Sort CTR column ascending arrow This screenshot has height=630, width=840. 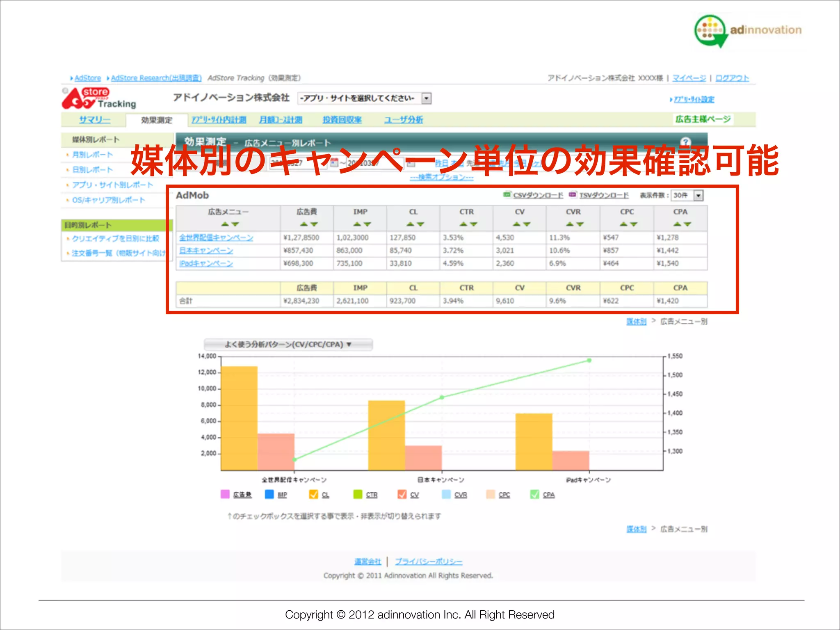463,224
